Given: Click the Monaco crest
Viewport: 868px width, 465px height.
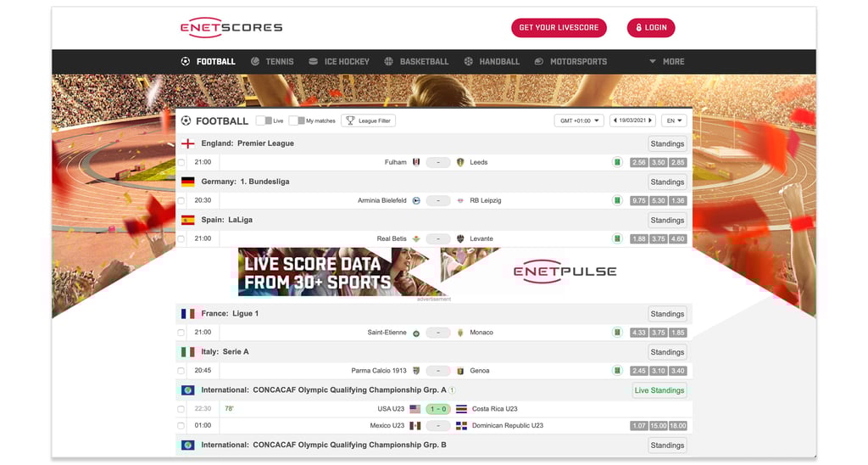Looking at the screenshot, I should pos(460,333).
